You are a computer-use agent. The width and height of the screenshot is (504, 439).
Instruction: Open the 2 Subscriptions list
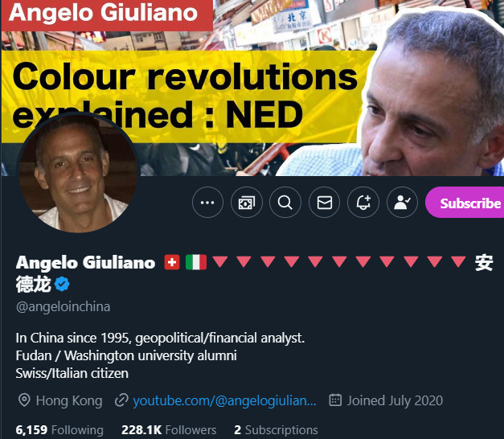[276, 430]
